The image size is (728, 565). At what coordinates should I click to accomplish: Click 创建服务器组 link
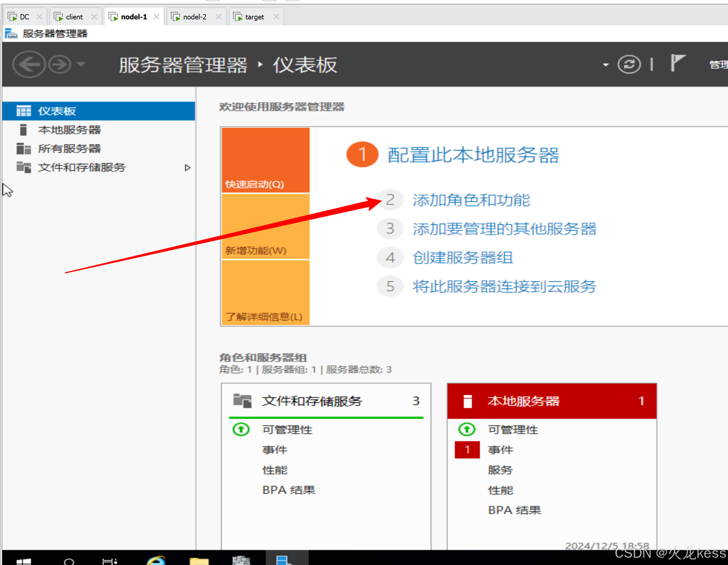[462, 257]
